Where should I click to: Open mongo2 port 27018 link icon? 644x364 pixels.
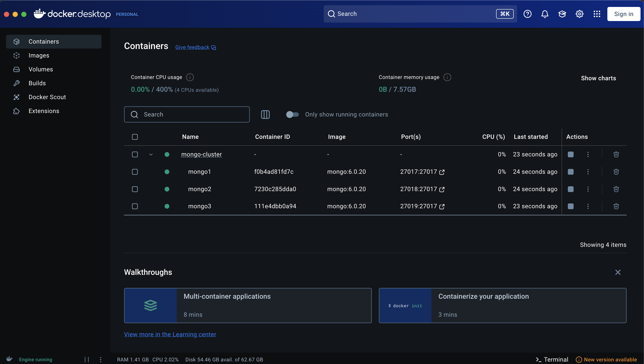click(x=442, y=189)
